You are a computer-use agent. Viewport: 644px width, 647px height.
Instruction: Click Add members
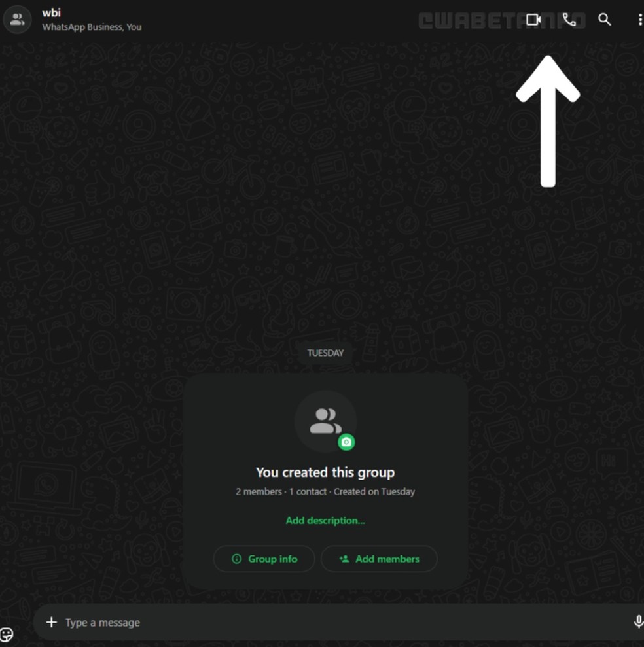coord(379,559)
